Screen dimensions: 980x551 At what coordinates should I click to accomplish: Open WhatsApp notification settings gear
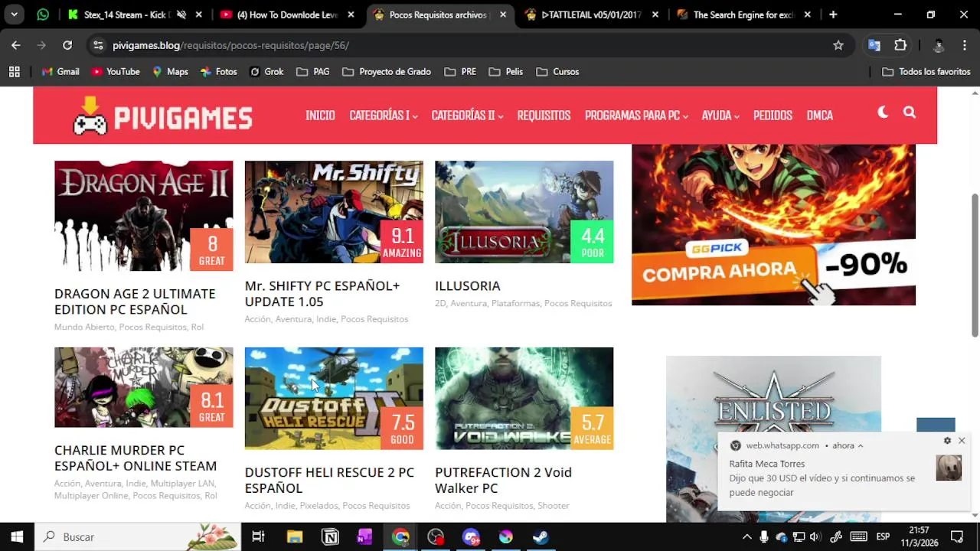click(x=947, y=441)
